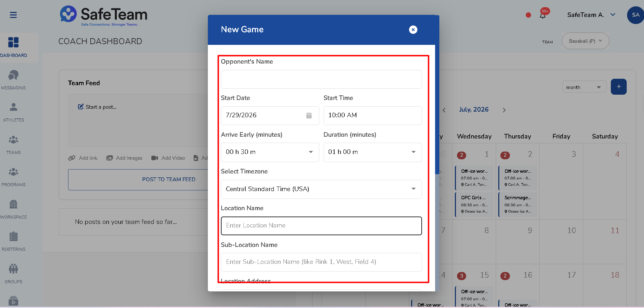Open the Duration dropdown
This screenshot has width=644, height=308.
coord(373,152)
